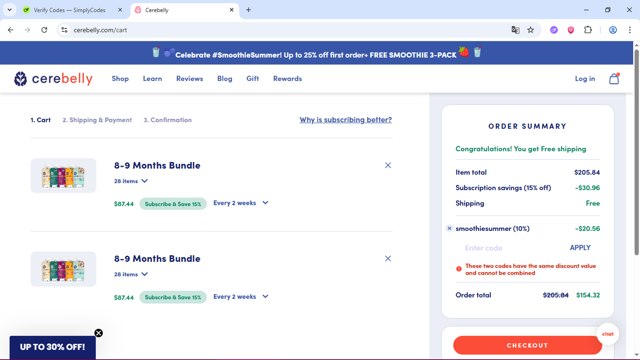Close the Verify Codes SimplyCodes tab

[120, 10]
